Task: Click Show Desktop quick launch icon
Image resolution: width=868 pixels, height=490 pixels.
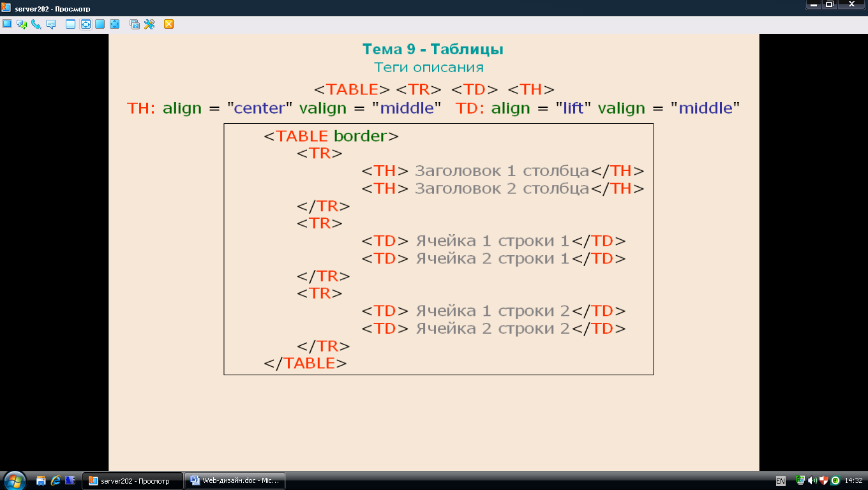Action: click(x=41, y=480)
